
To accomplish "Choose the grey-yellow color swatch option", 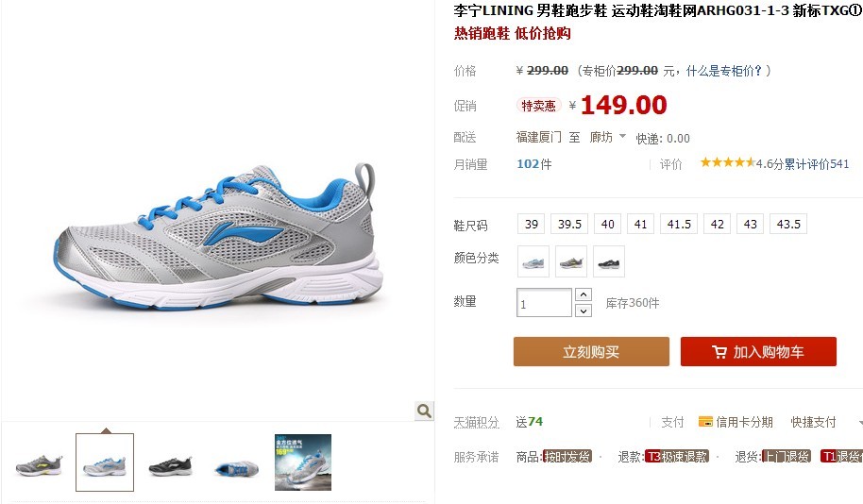I will coord(571,261).
